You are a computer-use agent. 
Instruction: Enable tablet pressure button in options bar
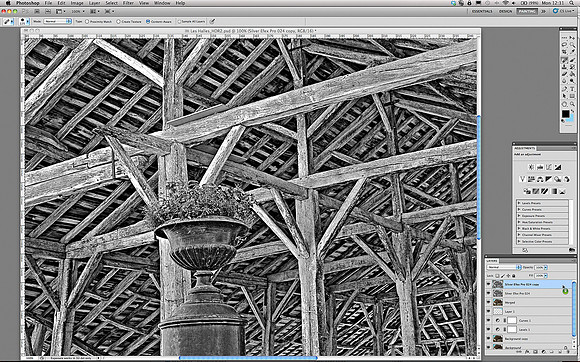pos(212,21)
